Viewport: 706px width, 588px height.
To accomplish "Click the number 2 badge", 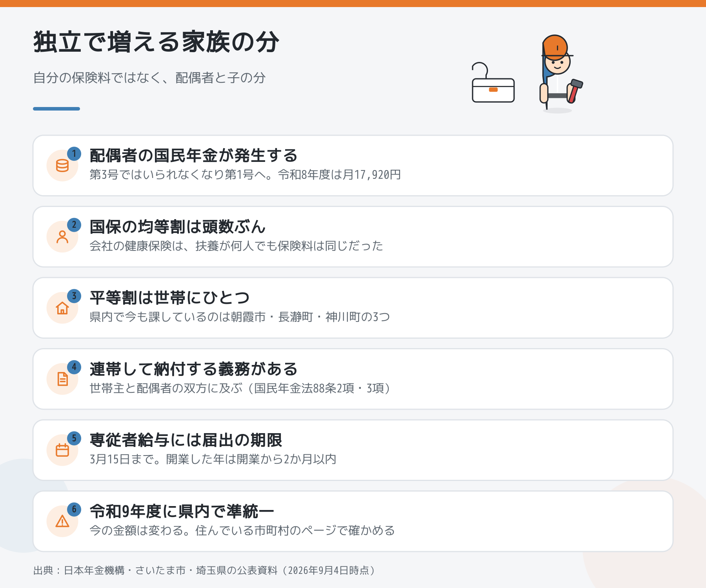I will [x=74, y=225].
